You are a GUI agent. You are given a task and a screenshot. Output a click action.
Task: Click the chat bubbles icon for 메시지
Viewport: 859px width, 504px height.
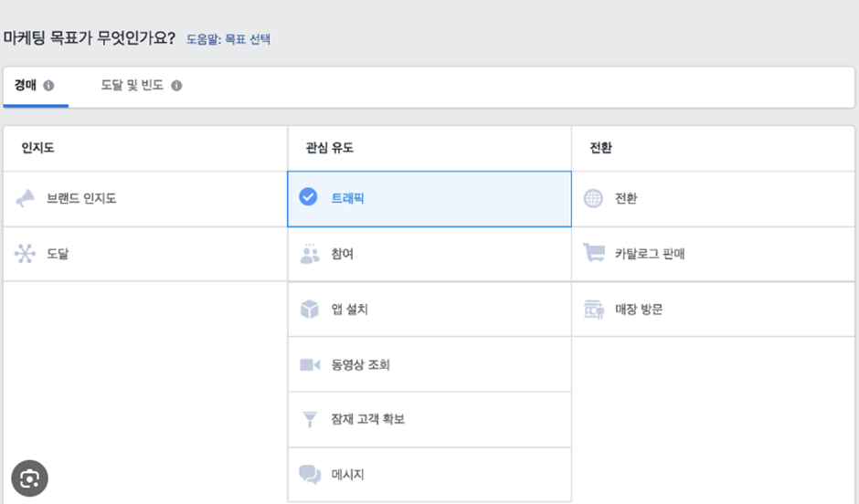(x=310, y=475)
